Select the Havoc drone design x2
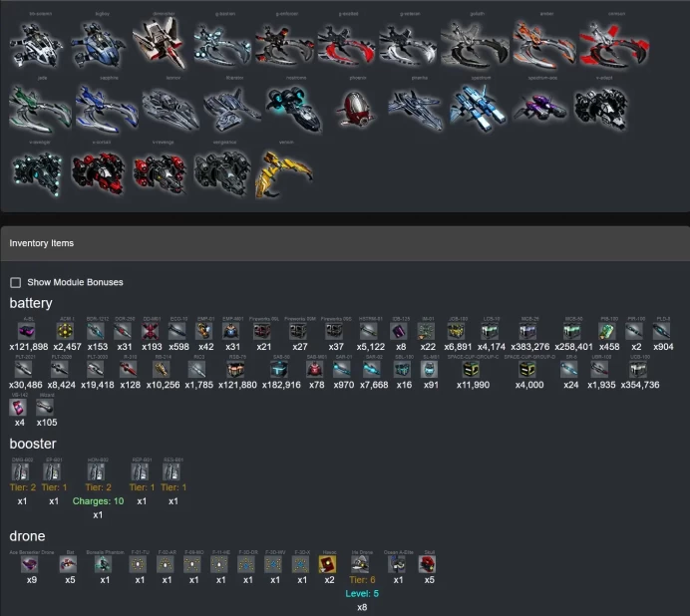 point(327,564)
